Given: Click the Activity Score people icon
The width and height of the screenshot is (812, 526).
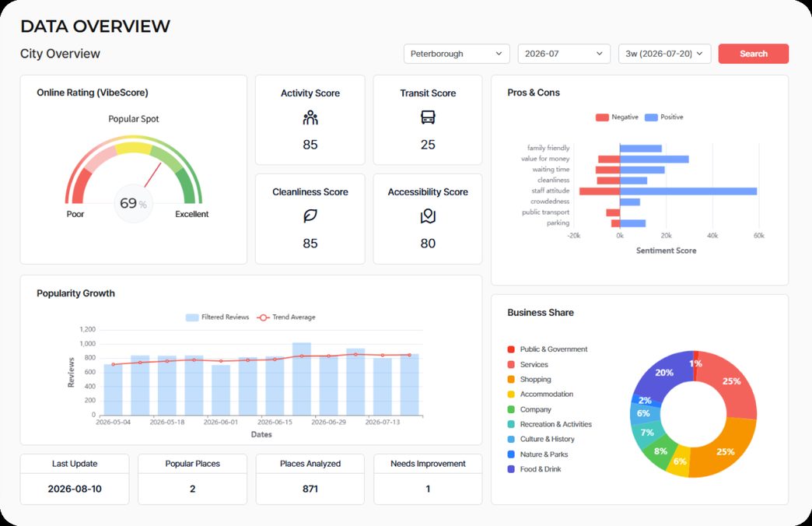Looking at the screenshot, I should (x=310, y=117).
